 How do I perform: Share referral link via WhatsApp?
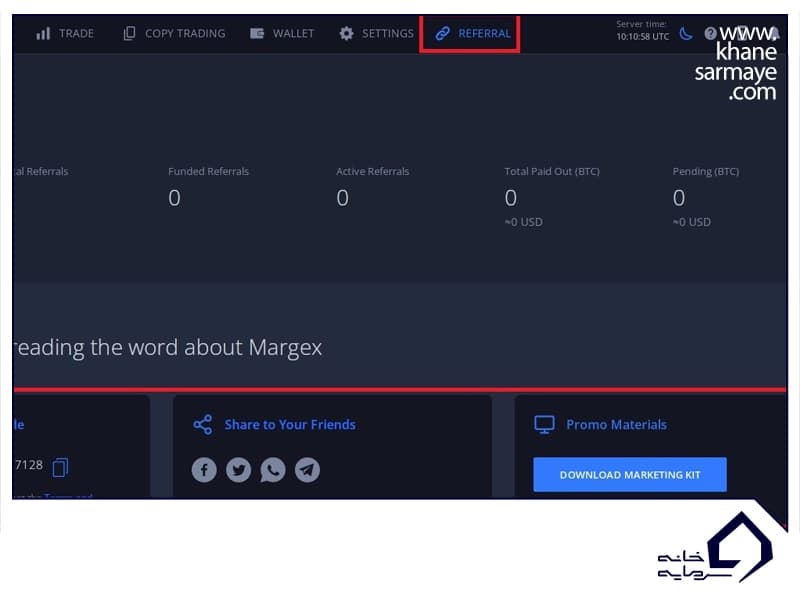coord(273,469)
